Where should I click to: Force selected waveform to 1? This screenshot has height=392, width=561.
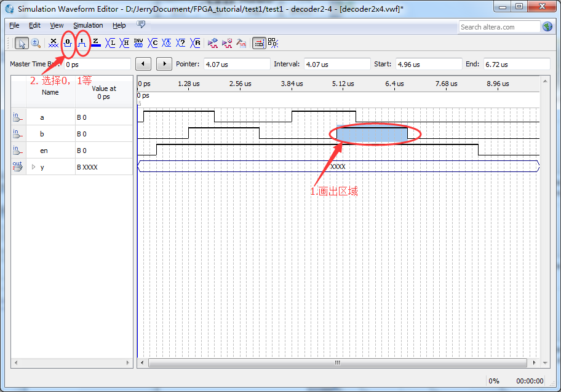82,43
